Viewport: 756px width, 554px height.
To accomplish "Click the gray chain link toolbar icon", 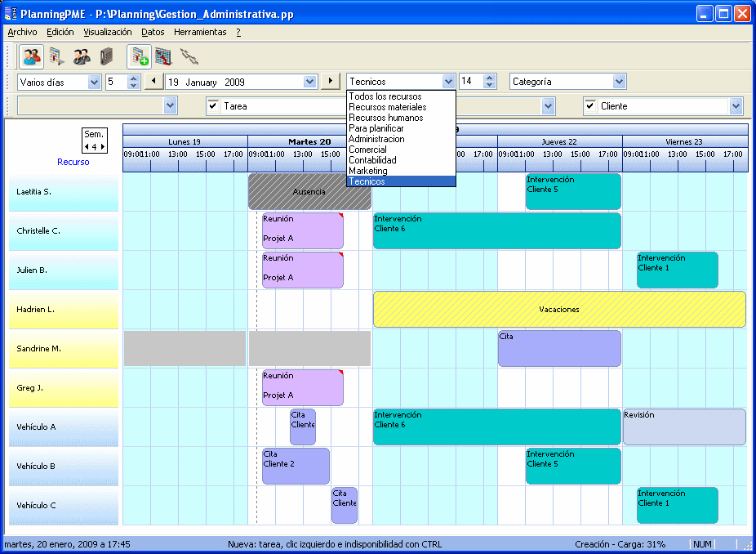I will pyautogui.click(x=189, y=56).
